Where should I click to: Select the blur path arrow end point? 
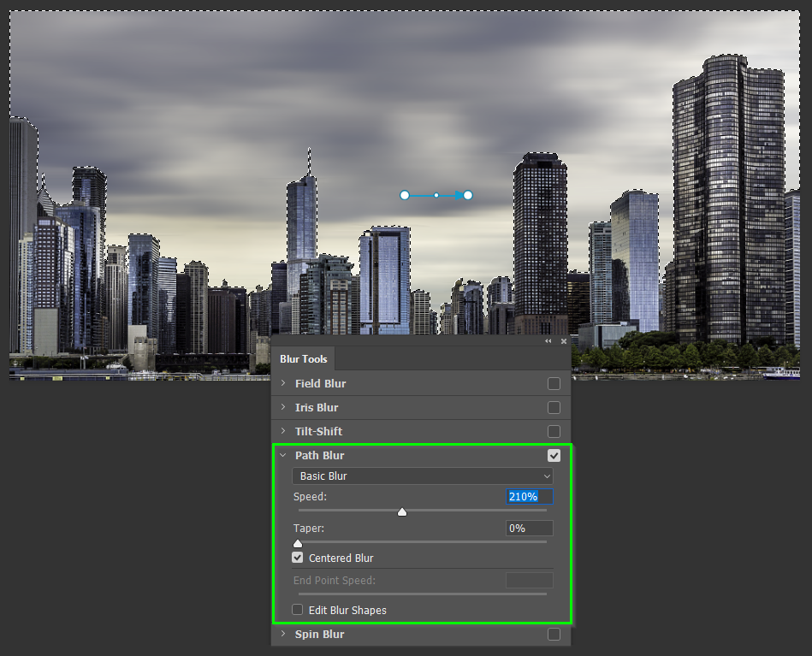click(x=468, y=195)
